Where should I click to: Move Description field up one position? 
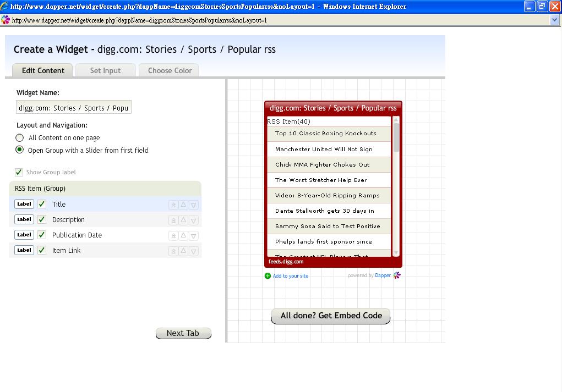[183, 220]
